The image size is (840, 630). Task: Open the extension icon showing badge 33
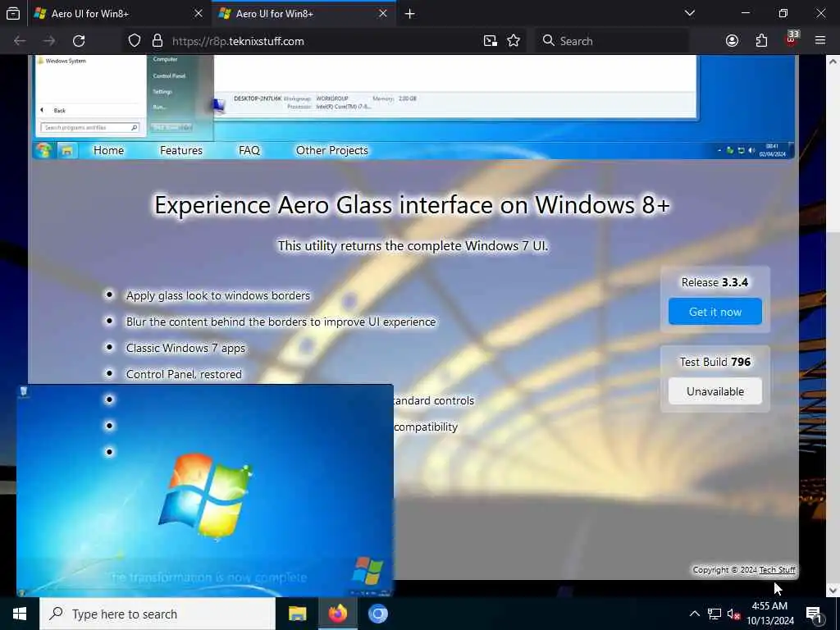click(x=792, y=40)
